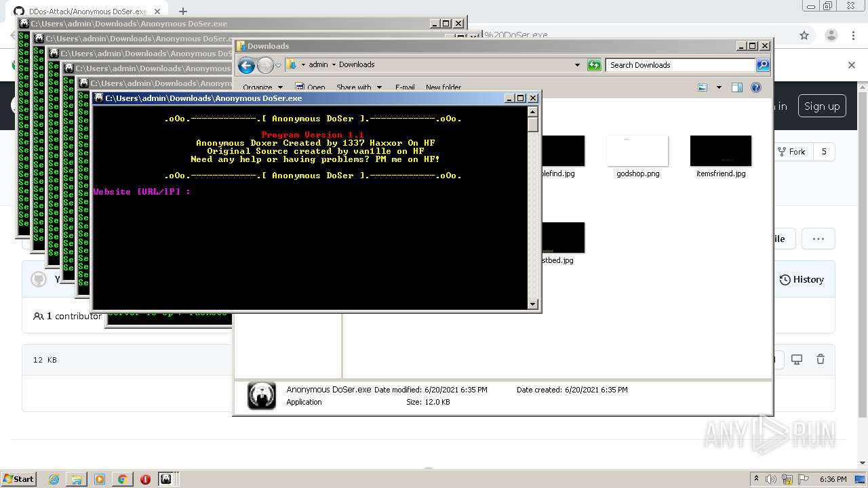Viewport: 868px width, 488px height.
Task: Expand the address bar history dropdown
Action: click(x=577, y=65)
